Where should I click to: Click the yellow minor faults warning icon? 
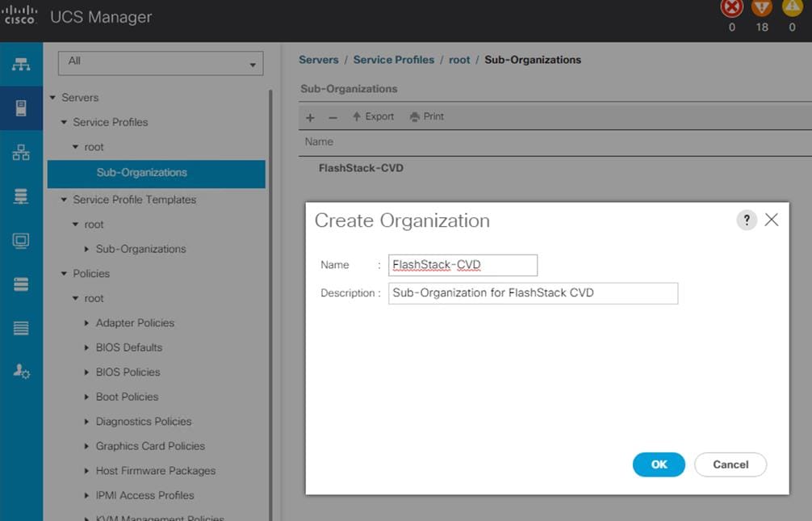click(792, 7)
